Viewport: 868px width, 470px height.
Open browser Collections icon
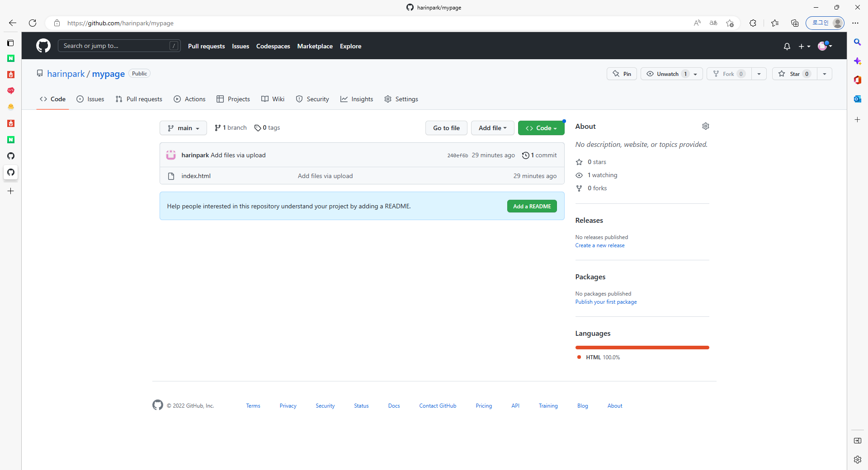click(795, 23)
